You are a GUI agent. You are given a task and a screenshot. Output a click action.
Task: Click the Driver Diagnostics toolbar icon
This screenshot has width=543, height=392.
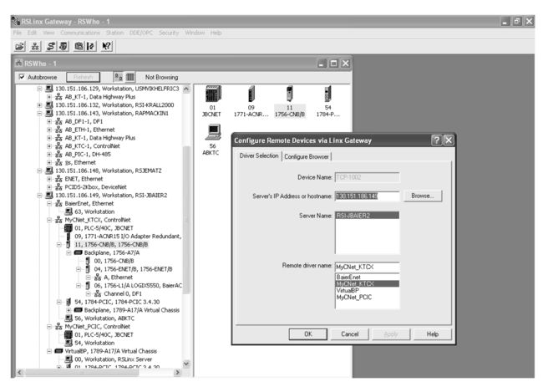tap(63, 46)
